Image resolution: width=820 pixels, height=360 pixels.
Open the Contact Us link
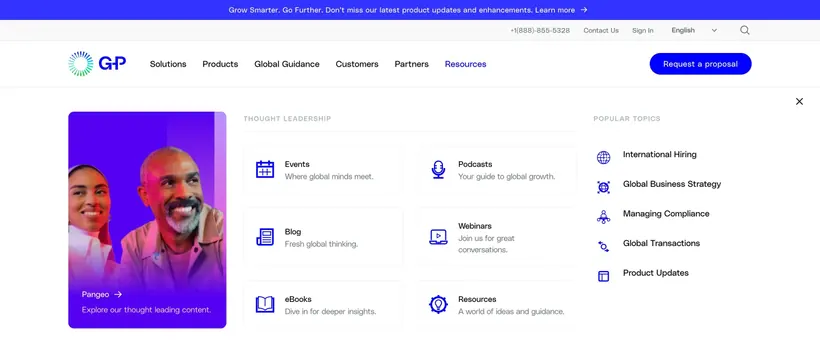pyautogui.click(x=601, y=30)
